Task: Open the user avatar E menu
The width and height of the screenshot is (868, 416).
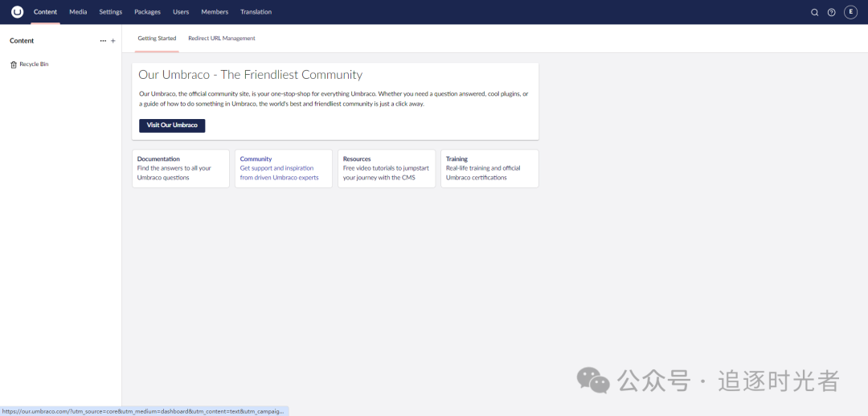Action: [850, 12]
